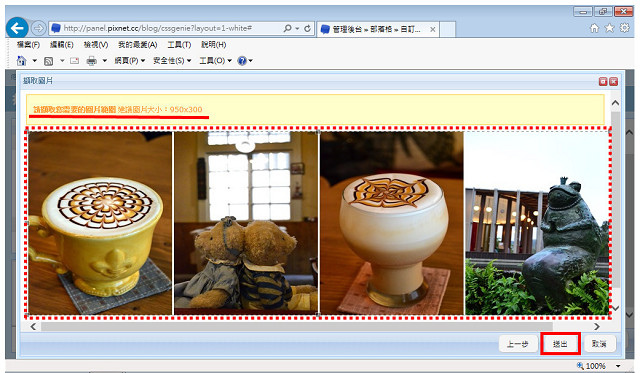Click the dialog scroll down arrow
The width and height of the screenshot is (640, 373).
coord(615,308)
